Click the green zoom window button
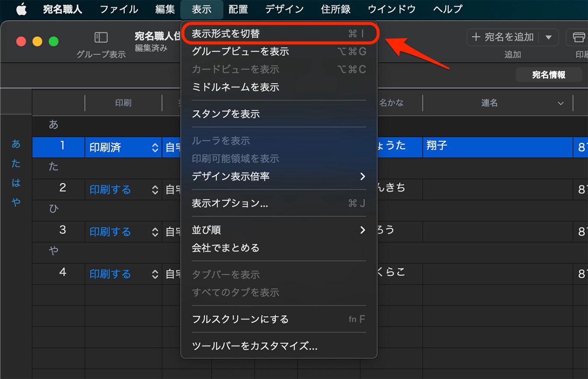The height and width of the screenshot is (379, 588). pos(54,41)
